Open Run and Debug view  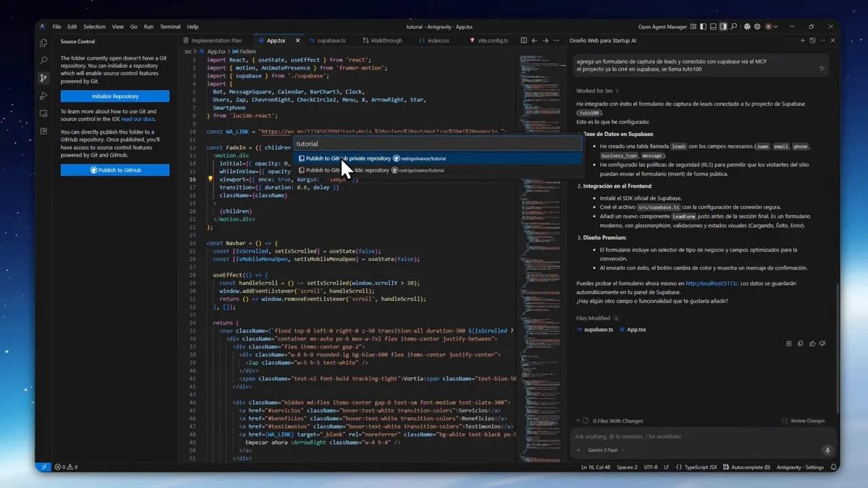[43, 96]
